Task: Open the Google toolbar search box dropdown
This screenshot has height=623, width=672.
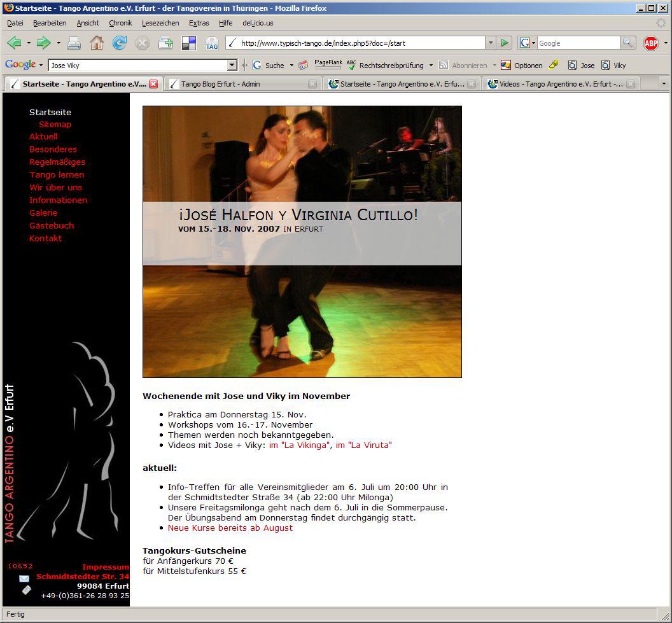Action: [x=232, y=65]
